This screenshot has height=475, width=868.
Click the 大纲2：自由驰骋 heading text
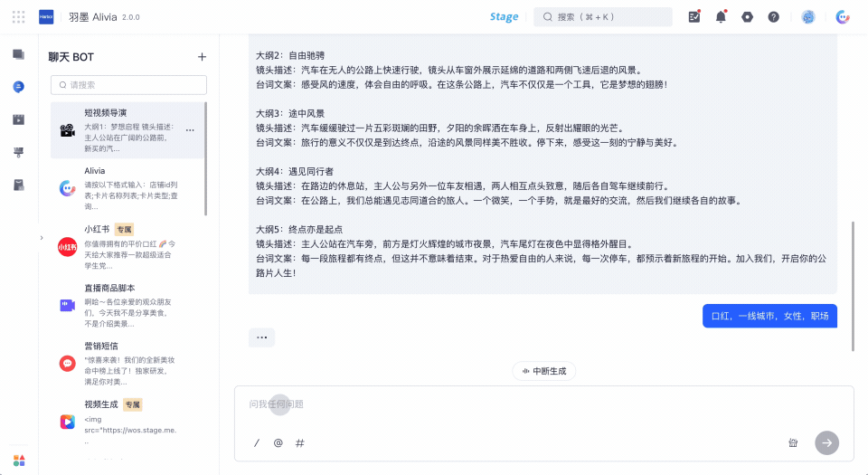290,55
